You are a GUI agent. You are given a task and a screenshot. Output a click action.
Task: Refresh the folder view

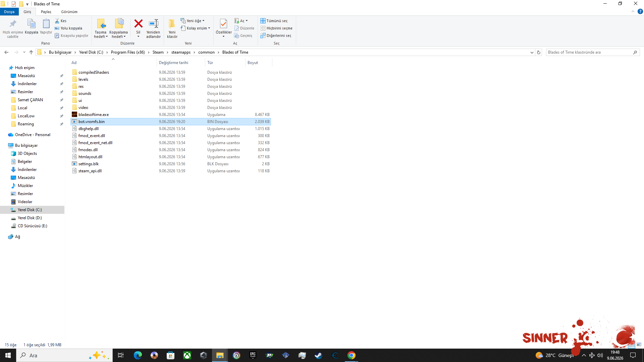tap(539, 52)
